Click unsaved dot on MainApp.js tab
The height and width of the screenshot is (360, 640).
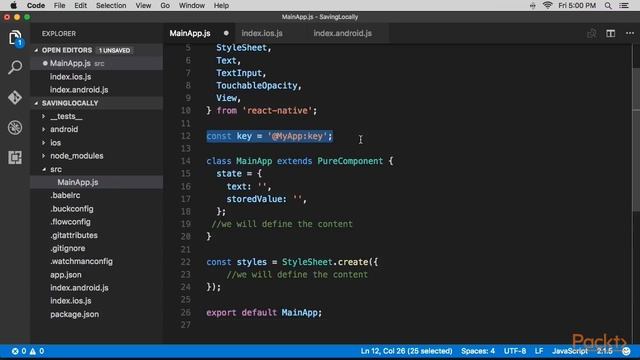click(x=226, y=33)
